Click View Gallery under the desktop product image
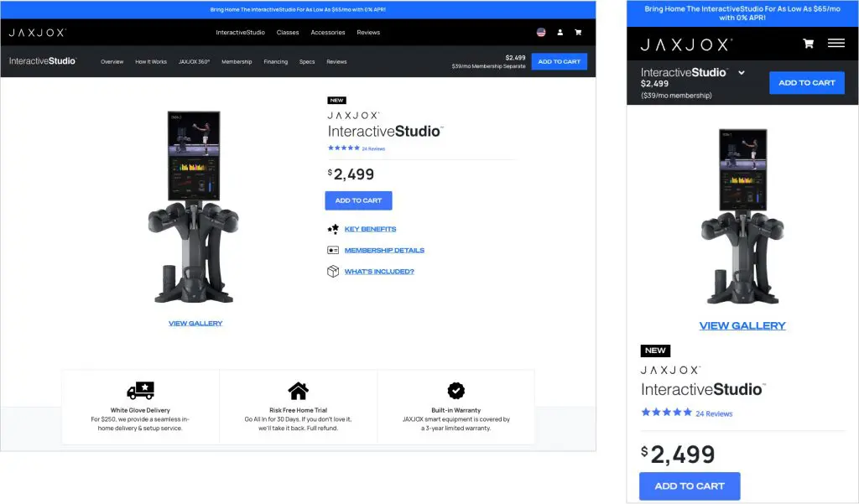The image size is (859, 504). pos(195,323)
